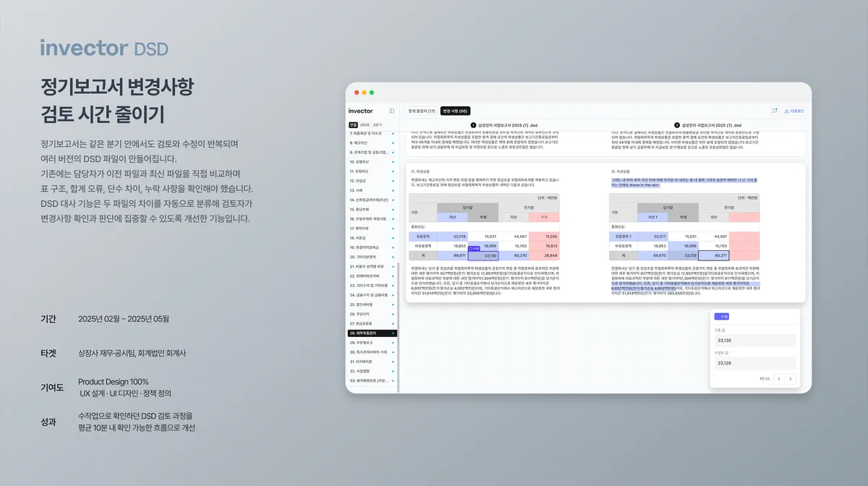Open sidebar item 16. 우발부채와 약정사항

(x=373, y=218)
